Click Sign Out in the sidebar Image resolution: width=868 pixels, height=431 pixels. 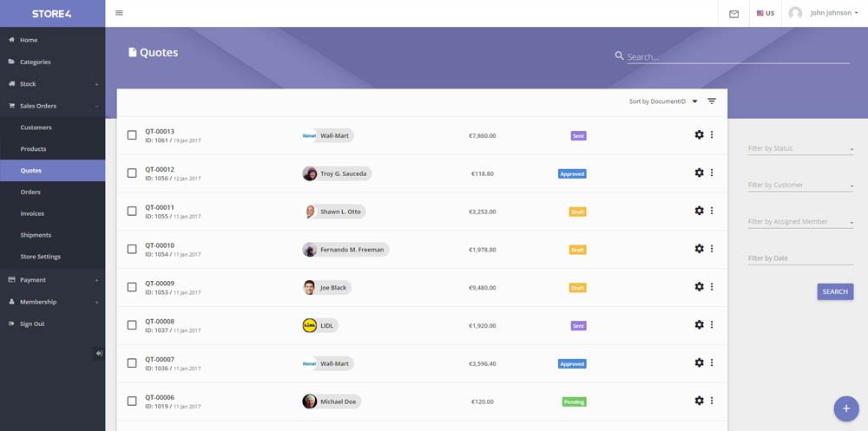pos(53,323)
